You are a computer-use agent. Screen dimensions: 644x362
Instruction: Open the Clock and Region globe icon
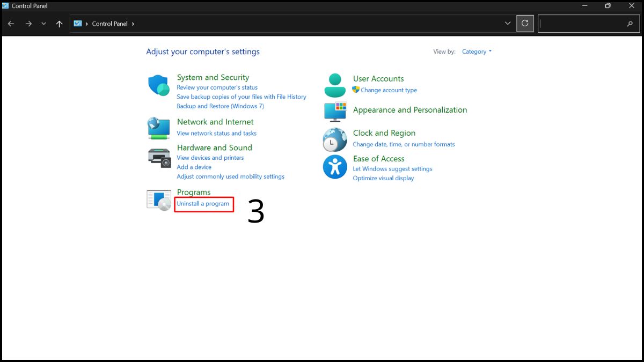click(335, 139)
